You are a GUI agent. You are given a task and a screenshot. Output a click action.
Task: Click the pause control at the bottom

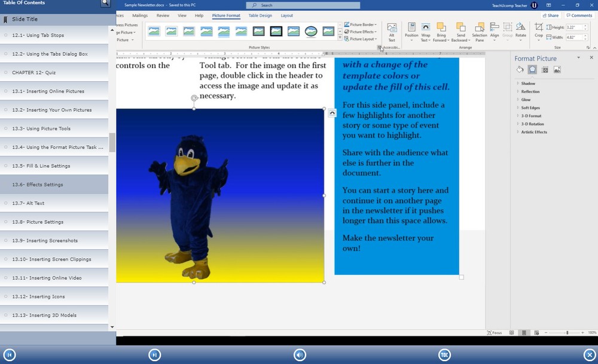[154, 354]
